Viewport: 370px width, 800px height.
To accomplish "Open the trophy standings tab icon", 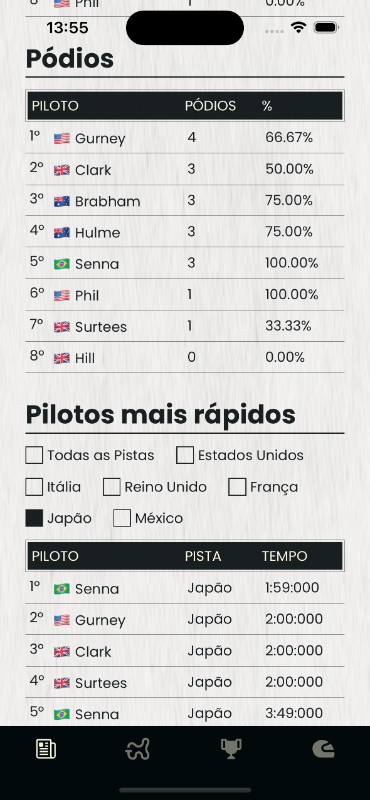I will 231,749.
